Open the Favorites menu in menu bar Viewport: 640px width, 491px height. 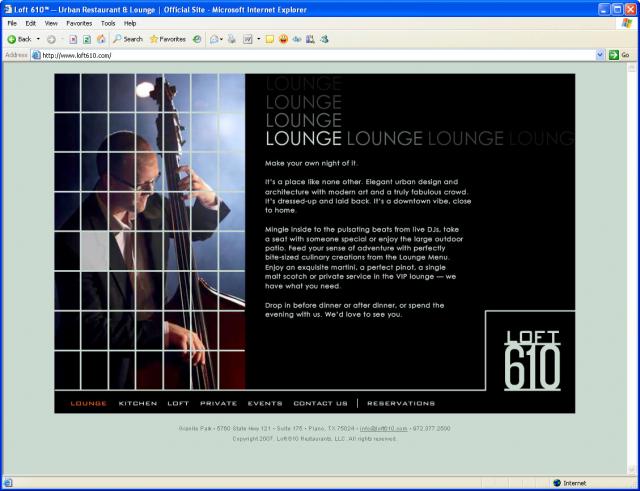tap(79, 23)
